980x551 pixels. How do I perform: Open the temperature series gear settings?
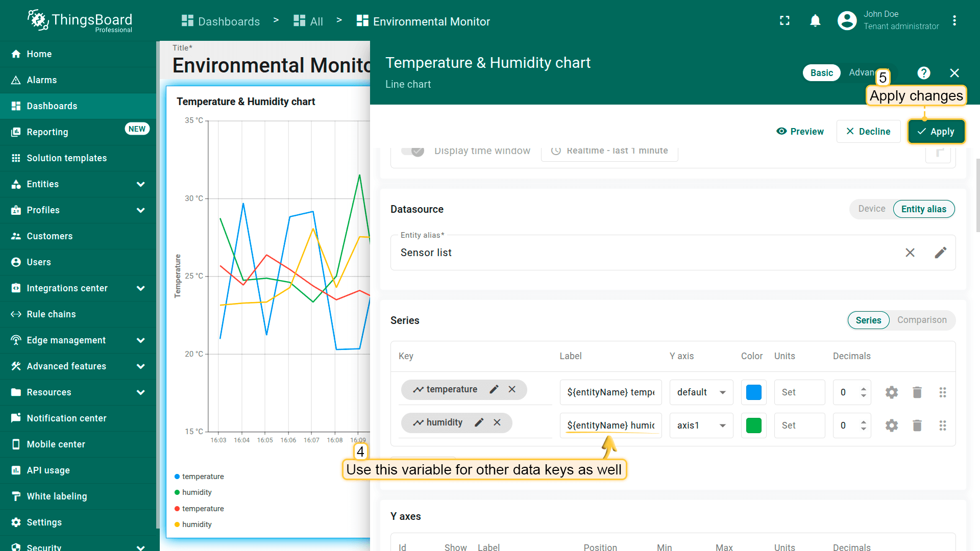(x=891, y=392)
